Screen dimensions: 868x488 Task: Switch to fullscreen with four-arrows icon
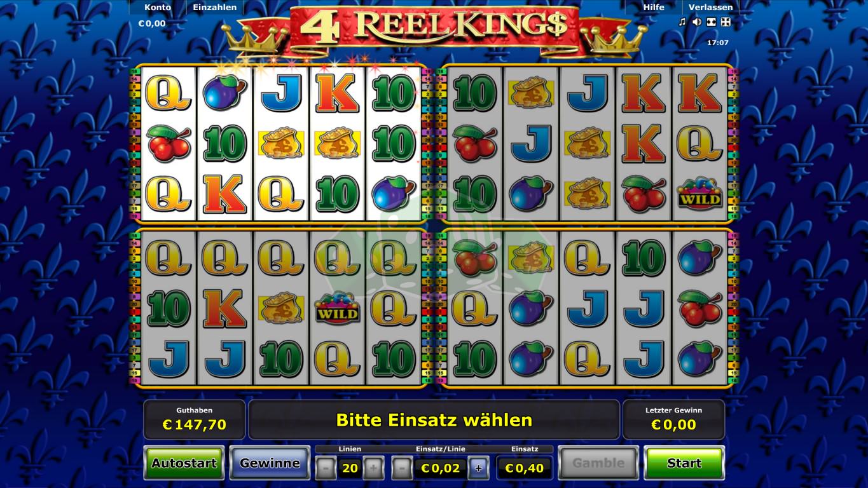726,22
